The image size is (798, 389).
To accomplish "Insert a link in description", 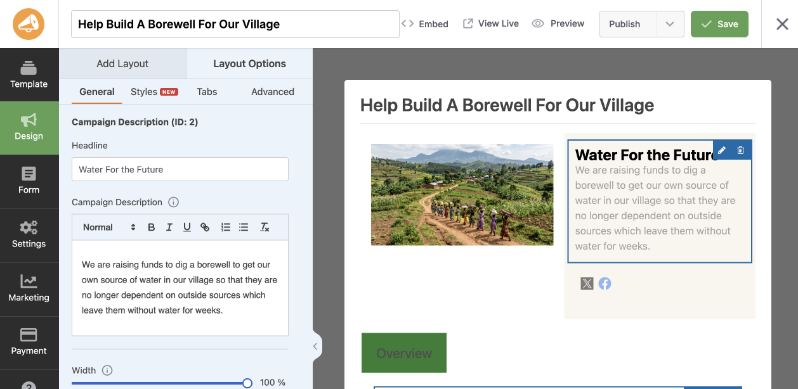I will pos(205,227).
